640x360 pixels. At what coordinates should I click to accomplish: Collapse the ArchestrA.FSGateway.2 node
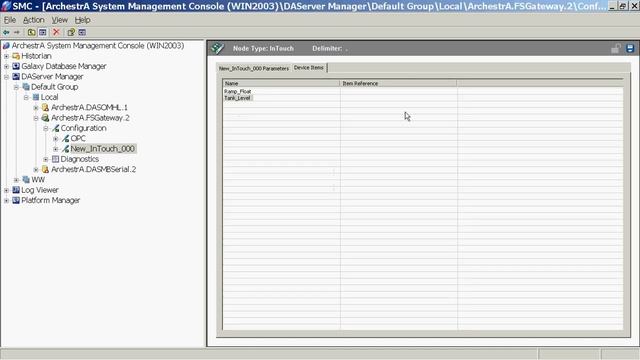coord(36,118)
